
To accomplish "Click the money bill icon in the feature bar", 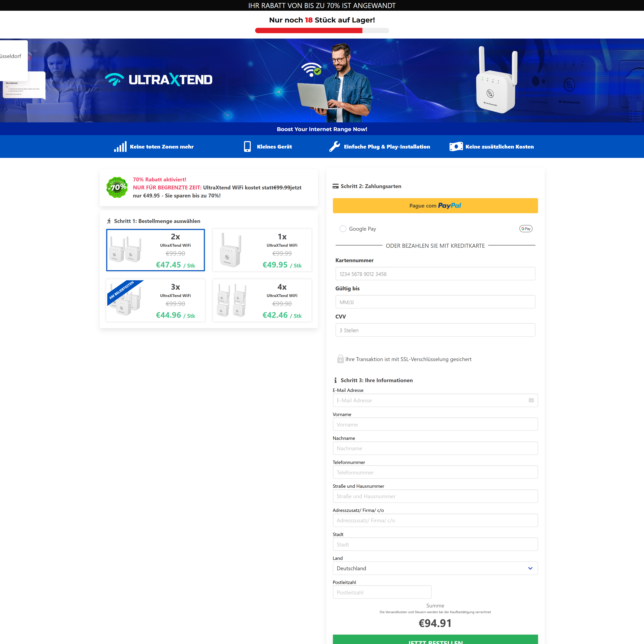I will 456,147.
